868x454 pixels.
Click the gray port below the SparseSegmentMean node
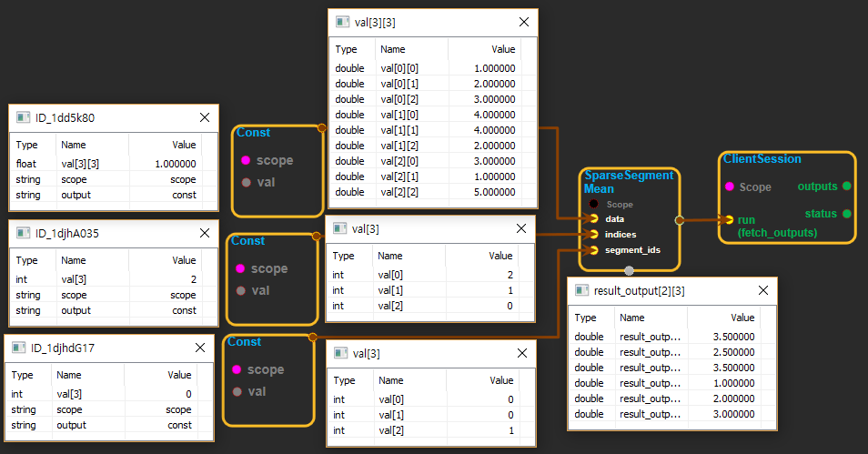pyautogui.click(x=629, y=270)
